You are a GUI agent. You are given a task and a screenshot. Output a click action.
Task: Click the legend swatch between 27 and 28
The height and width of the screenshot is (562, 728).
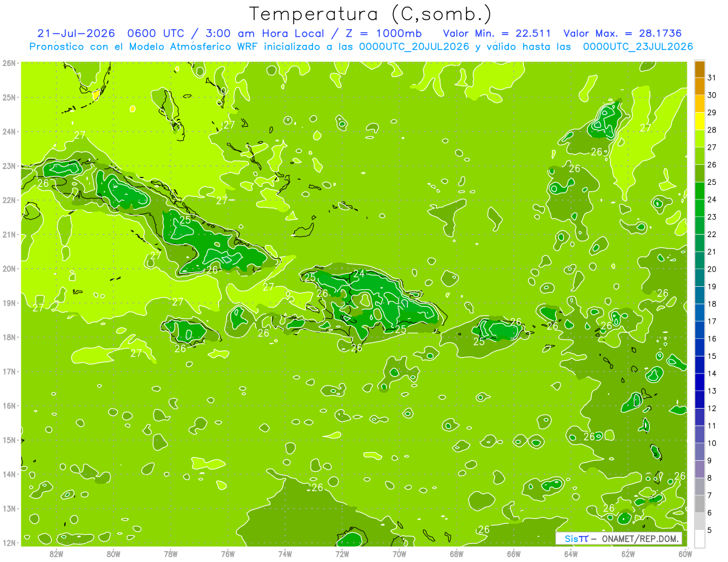click(699, 139)
